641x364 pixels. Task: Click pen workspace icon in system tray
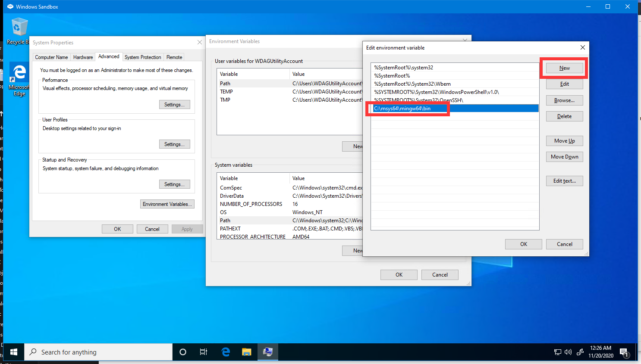pos(580,352)
